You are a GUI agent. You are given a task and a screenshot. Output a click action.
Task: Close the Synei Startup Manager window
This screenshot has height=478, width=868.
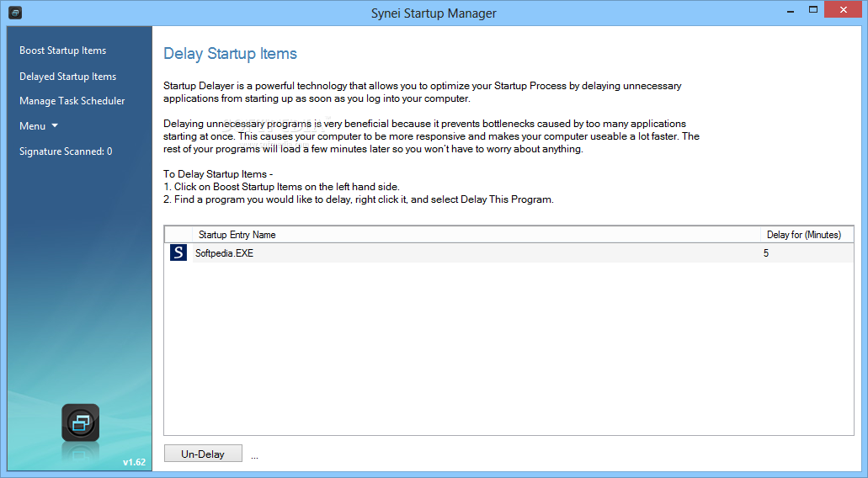(844, 9)
